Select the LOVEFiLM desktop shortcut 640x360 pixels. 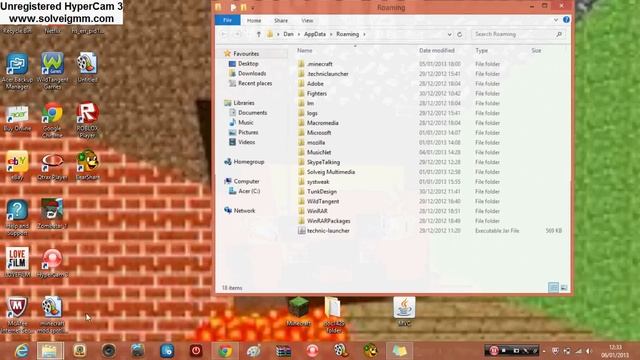point(17,263)
